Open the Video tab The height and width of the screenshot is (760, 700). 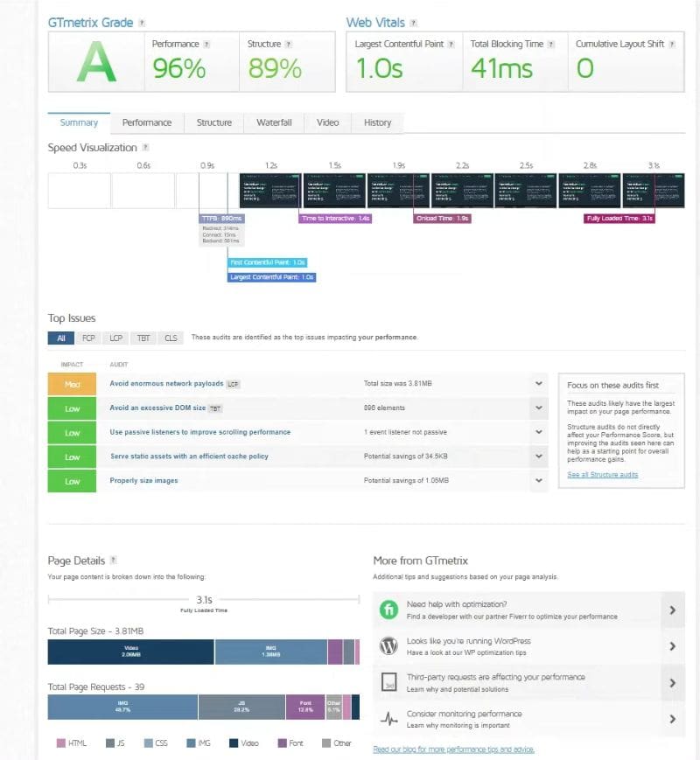click(x=328, y=122)
